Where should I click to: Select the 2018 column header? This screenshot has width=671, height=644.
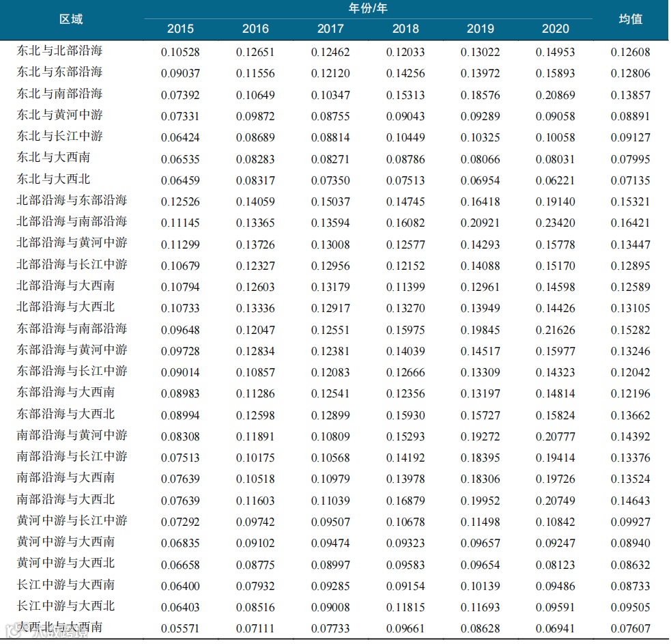pos(405,29)
